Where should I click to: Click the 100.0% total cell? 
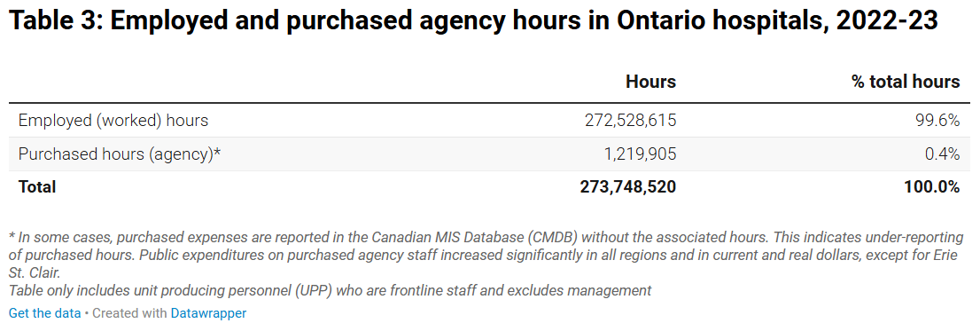pos(932,187)
